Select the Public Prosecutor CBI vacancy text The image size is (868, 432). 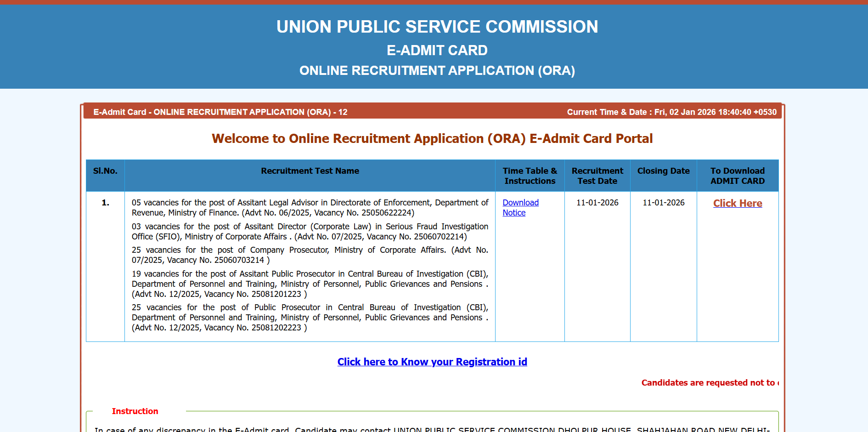pyautogui.click(x=310, y=317)
